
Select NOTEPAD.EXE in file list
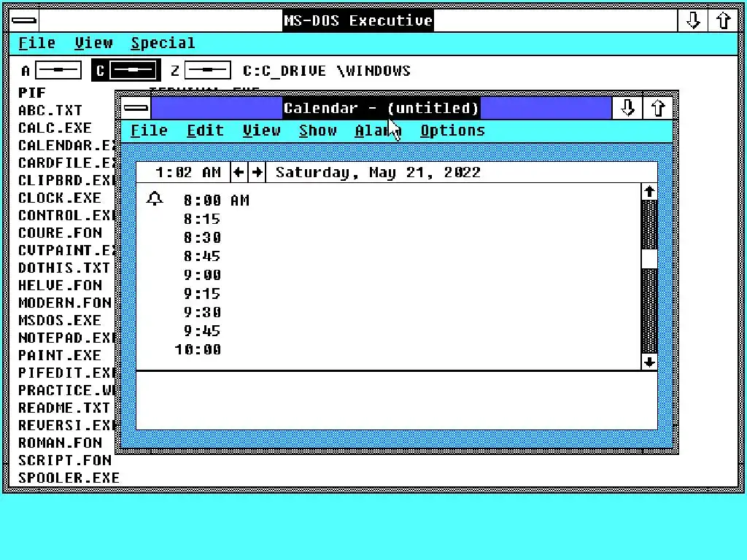[66, 338]
